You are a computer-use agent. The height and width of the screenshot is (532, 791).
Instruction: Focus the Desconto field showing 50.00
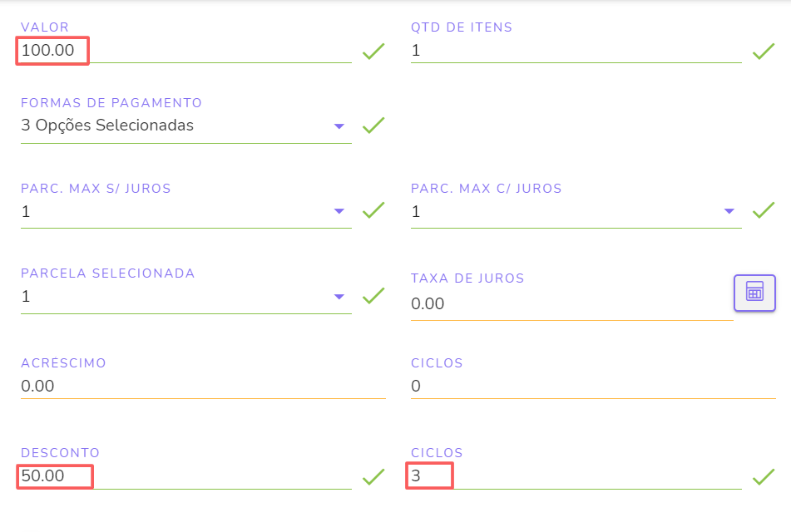pos(183,476)
